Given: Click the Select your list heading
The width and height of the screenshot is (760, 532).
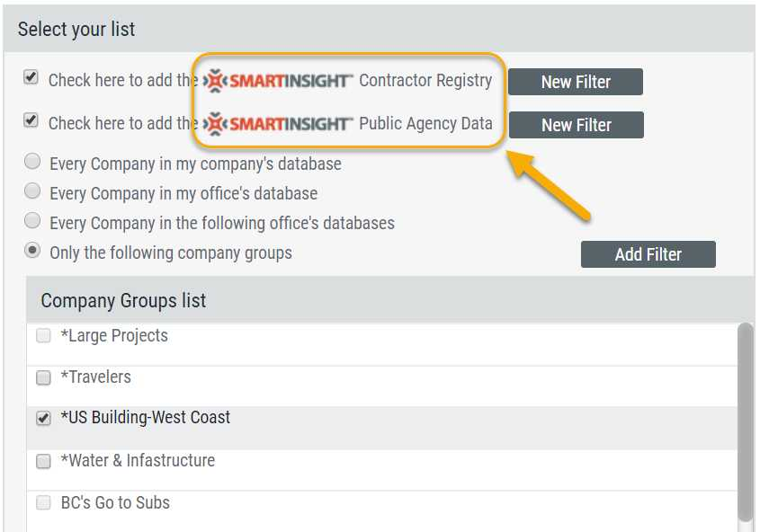Looking at the screenshot, I should pos(76,30).
